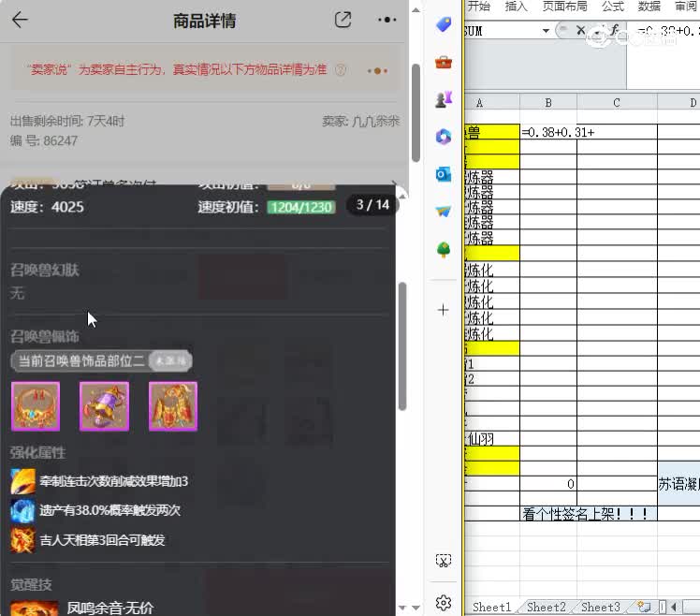Open the 公式 ribbon tab
The height and width of the screenshot is (616, 700).
pos(612,7)
